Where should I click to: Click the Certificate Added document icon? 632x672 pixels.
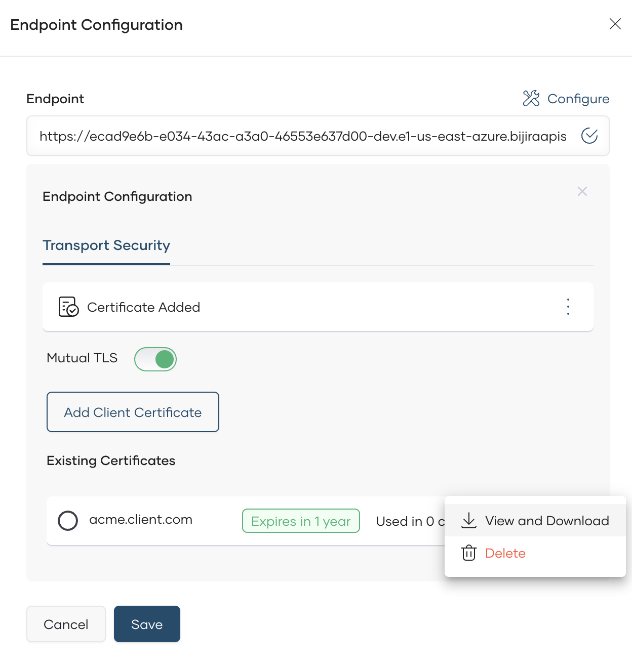point(68,307)
